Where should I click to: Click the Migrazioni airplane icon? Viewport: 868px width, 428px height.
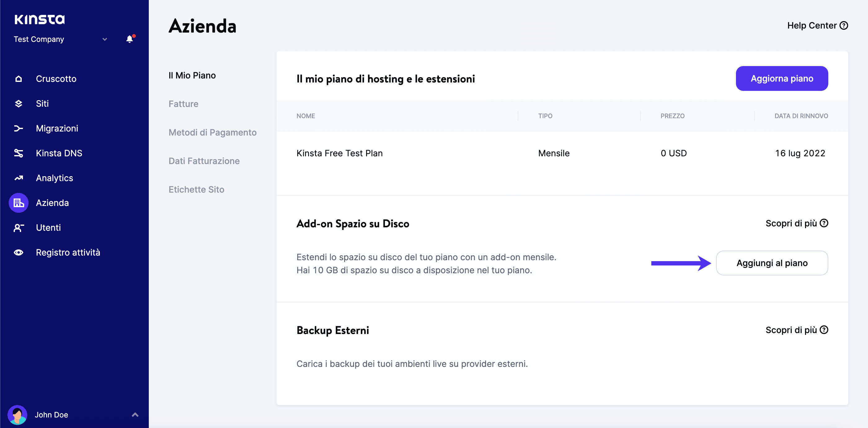[x=19, y=128]
